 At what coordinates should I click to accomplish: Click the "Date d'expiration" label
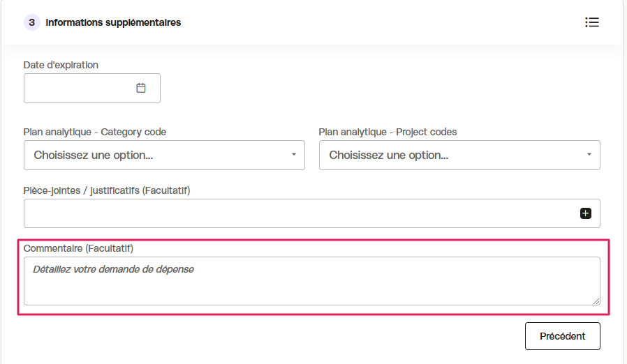pyautogui.click(x=61, y=65)
